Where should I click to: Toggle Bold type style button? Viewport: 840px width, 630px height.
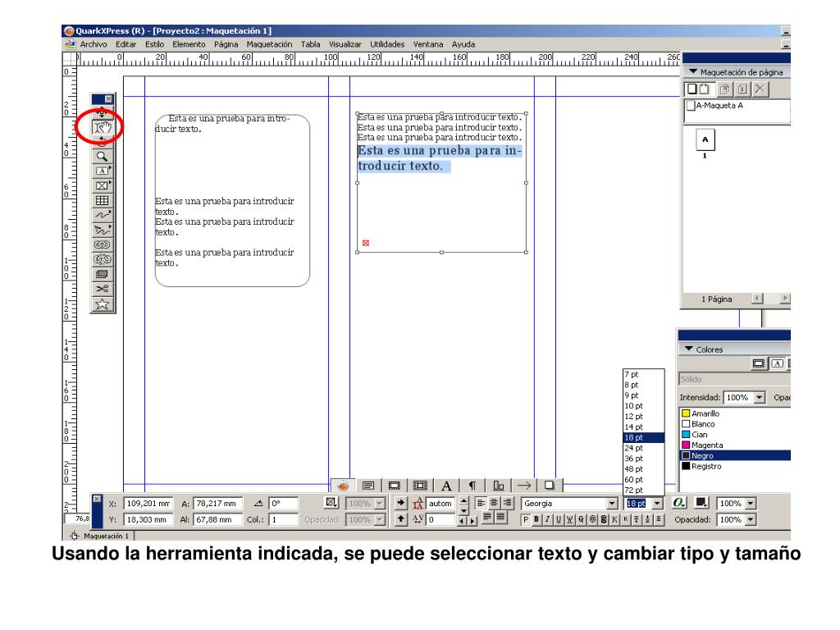536,519
